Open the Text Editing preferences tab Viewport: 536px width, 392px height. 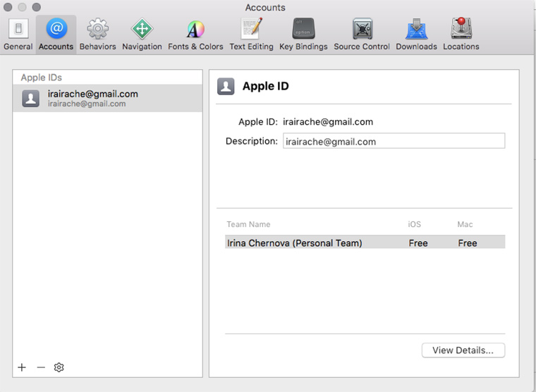[251, 35]
